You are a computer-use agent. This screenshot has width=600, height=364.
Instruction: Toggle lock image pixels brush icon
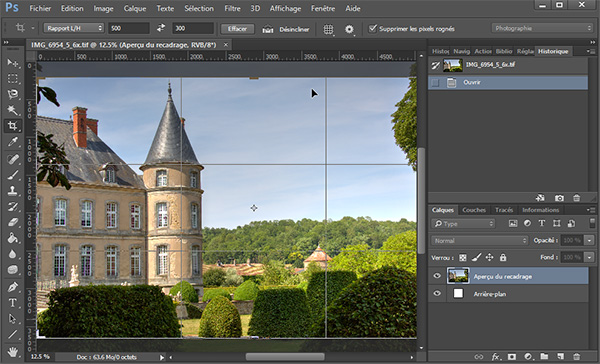pyautogui.click(x=476, y=258)
